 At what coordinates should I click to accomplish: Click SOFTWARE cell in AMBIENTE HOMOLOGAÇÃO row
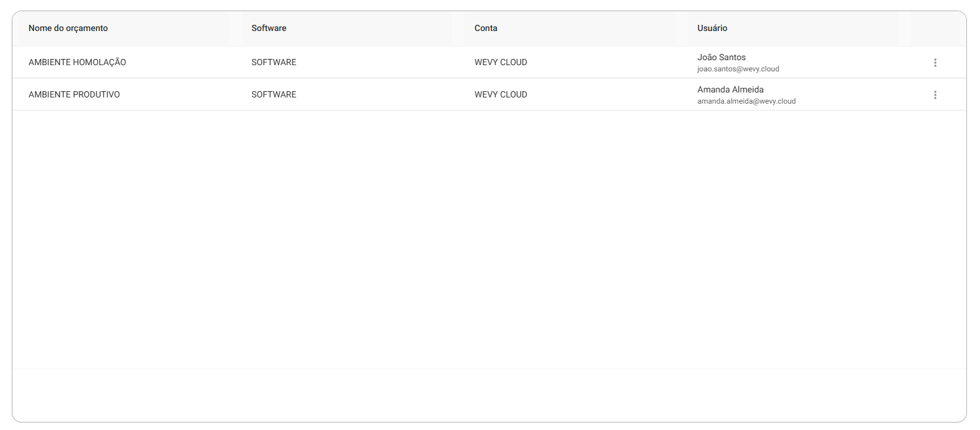pyautogui.click(x=274, y=62)
